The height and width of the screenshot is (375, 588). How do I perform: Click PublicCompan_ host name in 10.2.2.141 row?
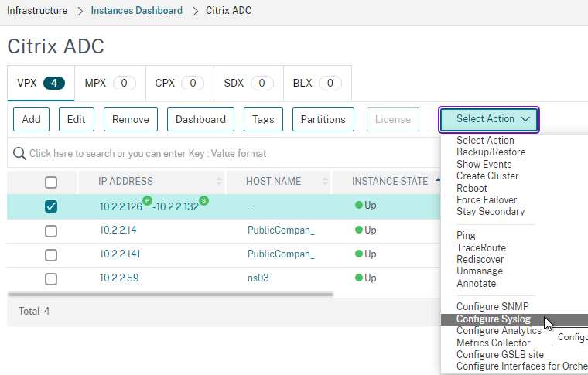click(281, 254)
